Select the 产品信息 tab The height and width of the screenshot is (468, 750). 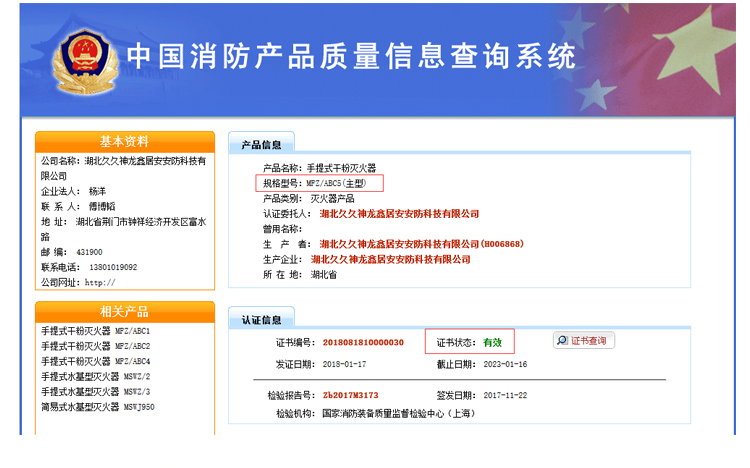[x=261, y=145]
